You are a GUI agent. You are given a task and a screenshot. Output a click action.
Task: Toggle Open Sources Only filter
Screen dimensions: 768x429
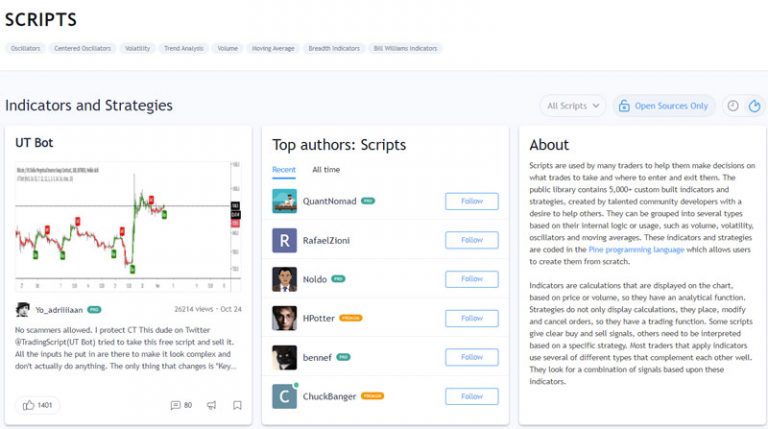pos(664,106)
